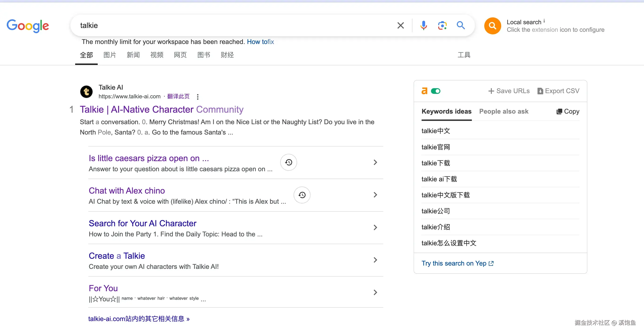Viewport: 644px width, 334px height.
Task: Click the https://www.talkie-ai.com URL text
Action: [x=129, y=96]
